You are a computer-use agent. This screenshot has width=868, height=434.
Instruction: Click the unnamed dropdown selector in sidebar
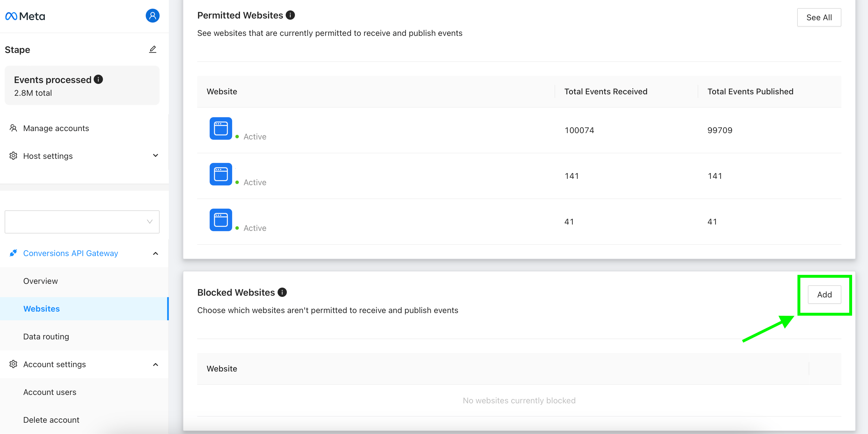82,222
